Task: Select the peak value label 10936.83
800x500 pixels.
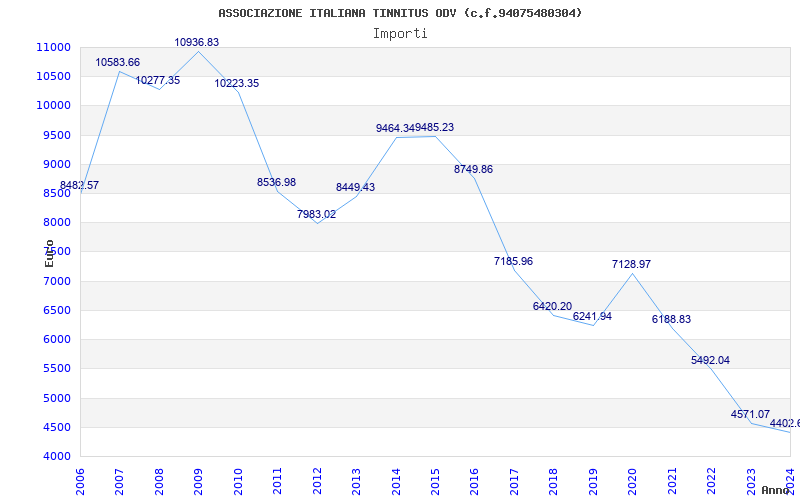Action: [197, 42]
